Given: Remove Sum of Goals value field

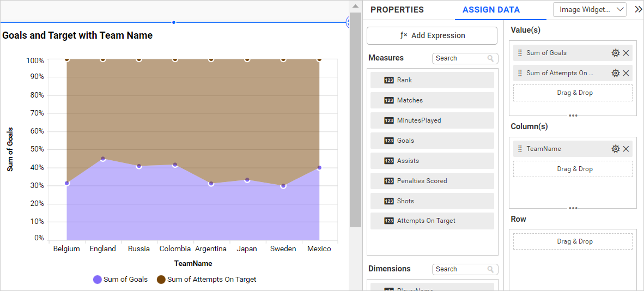Looking at the screenshot, I should coord(626,53).
